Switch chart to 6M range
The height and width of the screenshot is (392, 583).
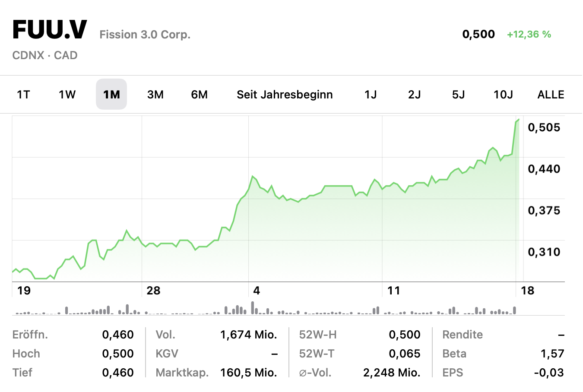click(200, 95)
